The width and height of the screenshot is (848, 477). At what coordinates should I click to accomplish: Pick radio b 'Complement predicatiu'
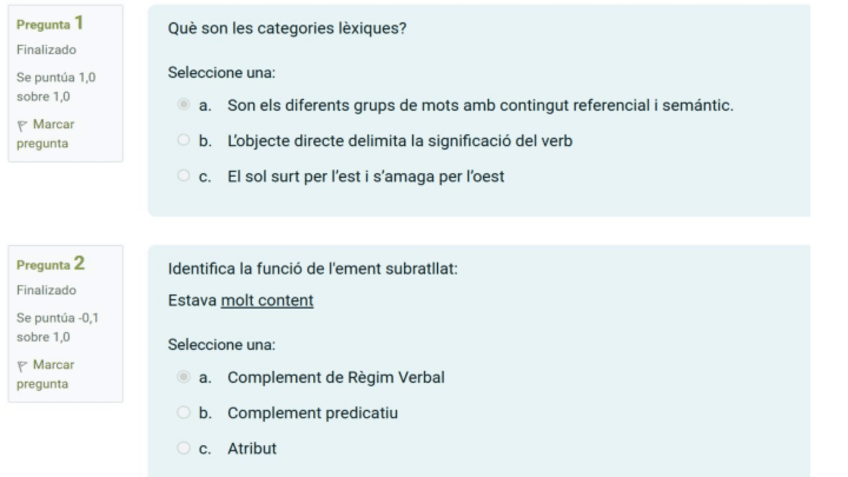click(183, 413)
